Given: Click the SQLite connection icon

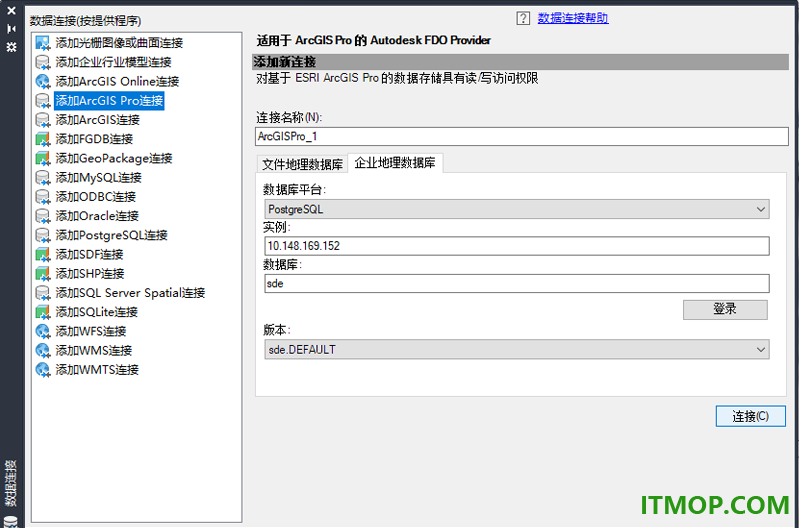Looking at the screenshot, I should 43,312.
